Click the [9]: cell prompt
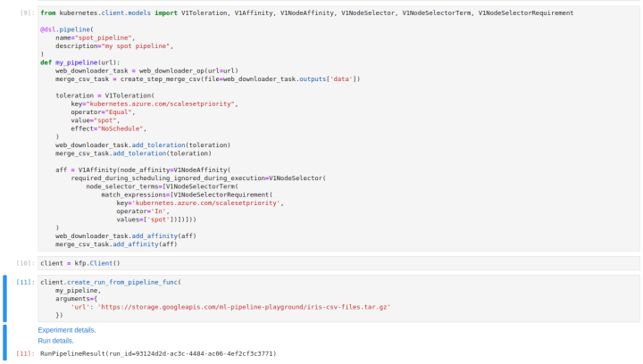The width and height of the screenshot is (643, 364). coord(28,13)
